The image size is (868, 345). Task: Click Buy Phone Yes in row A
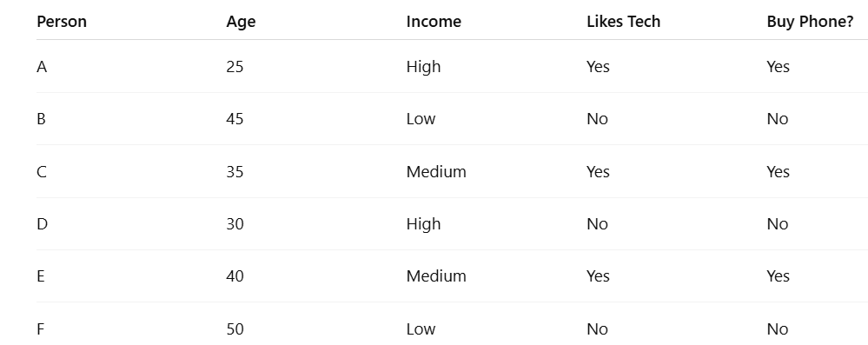tap(778, 67)
